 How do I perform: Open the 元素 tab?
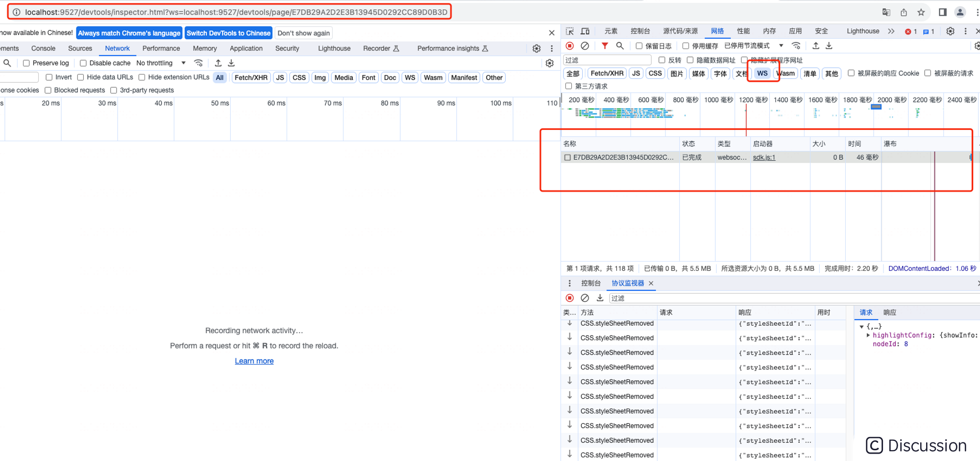(611, 31)
